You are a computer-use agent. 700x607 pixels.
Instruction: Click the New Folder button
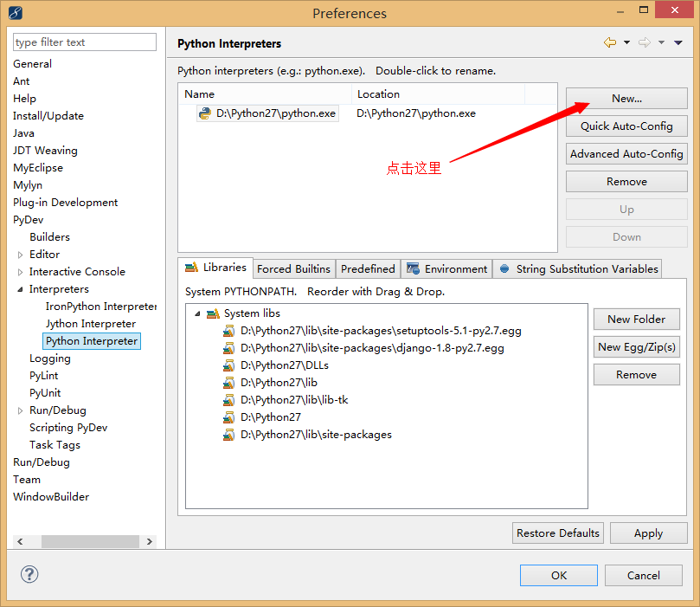point(637,319)
